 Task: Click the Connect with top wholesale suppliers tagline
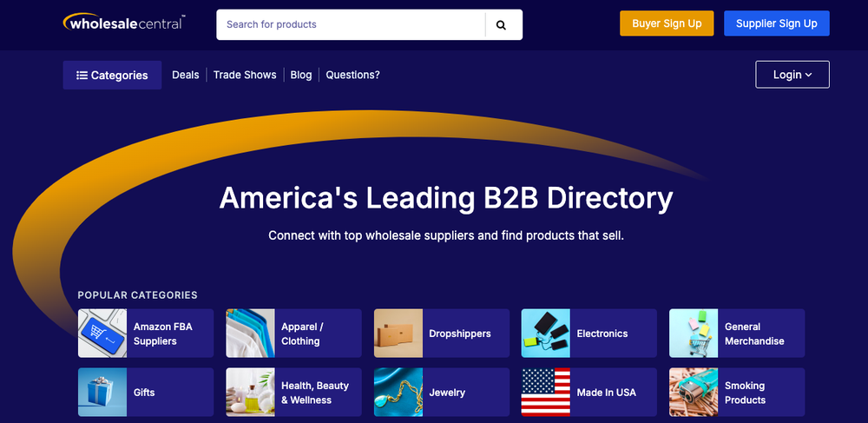coord(446,235)
